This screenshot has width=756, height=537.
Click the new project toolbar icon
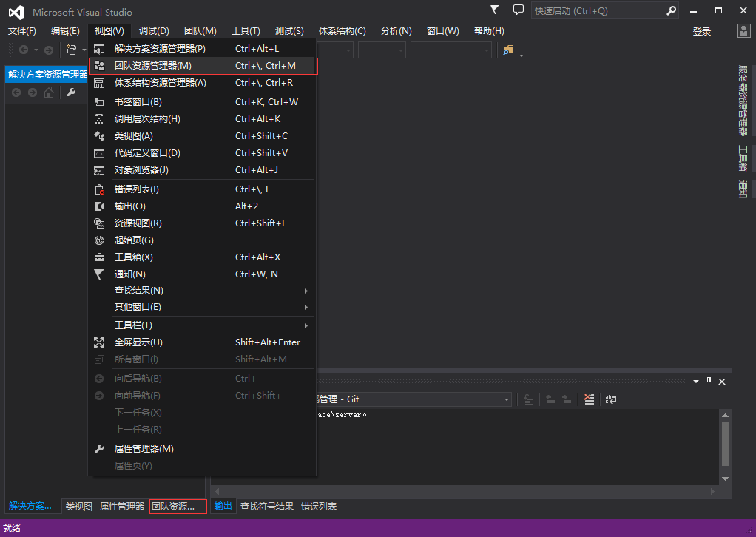[71, 50]
